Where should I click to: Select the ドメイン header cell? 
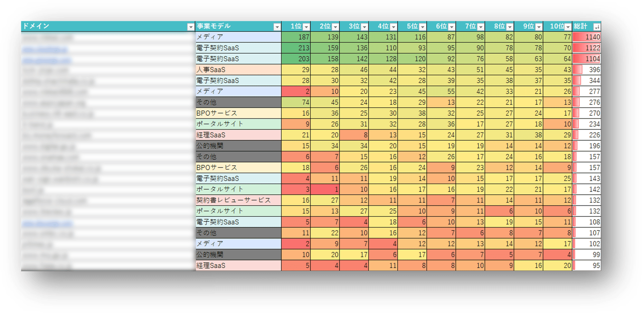click(x=108, y=26)
